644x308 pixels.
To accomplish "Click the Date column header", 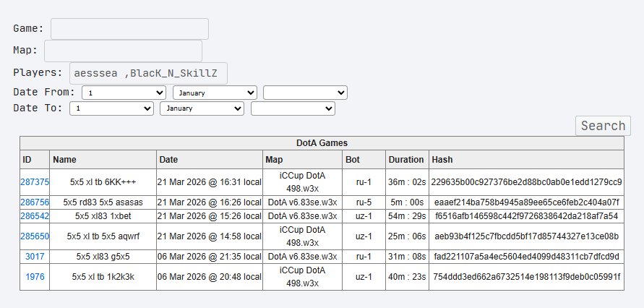I will click(x=168, y=159).
